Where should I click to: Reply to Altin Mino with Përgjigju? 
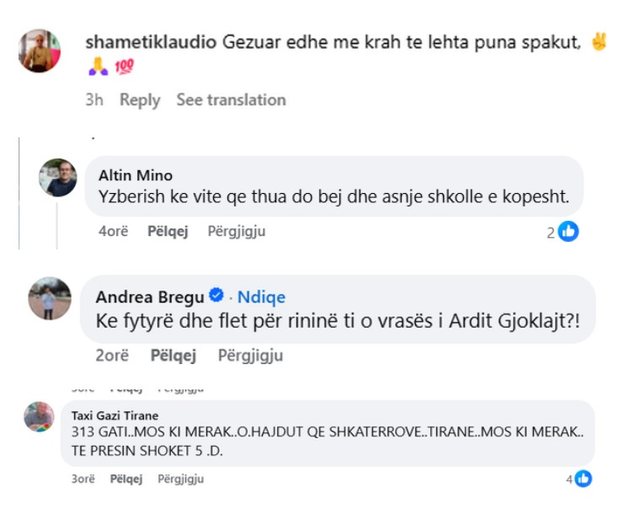(237, 231)
